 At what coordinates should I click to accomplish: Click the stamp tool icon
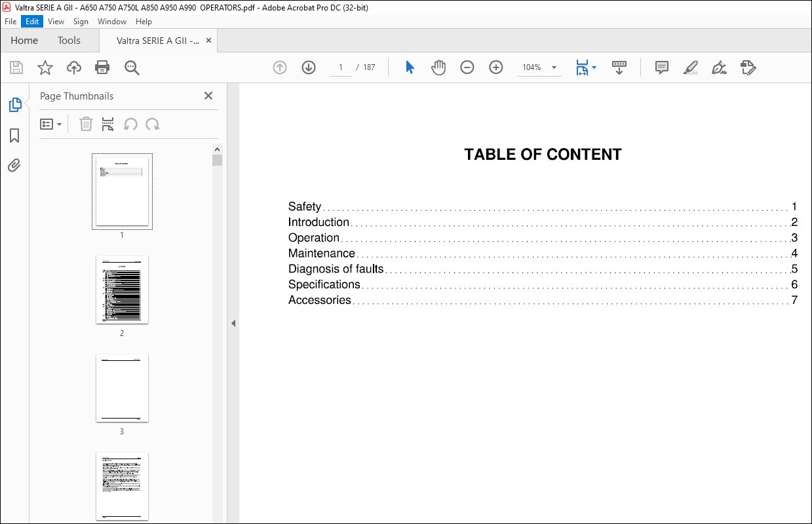tap(748, 67)
